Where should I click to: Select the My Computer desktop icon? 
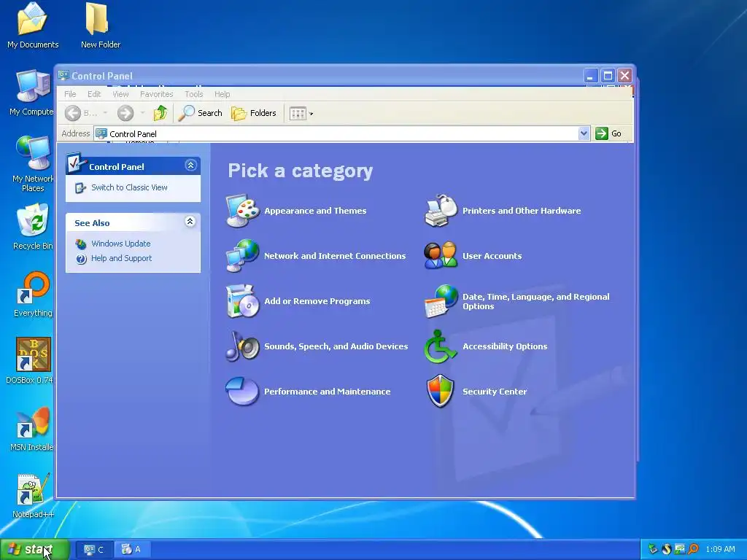coord(32,86)
